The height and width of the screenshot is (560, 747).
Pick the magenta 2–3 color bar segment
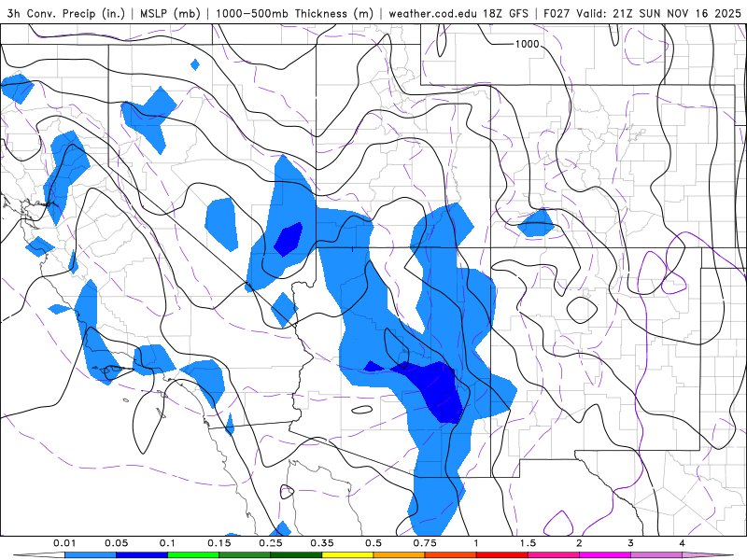[x=605, y=554]
